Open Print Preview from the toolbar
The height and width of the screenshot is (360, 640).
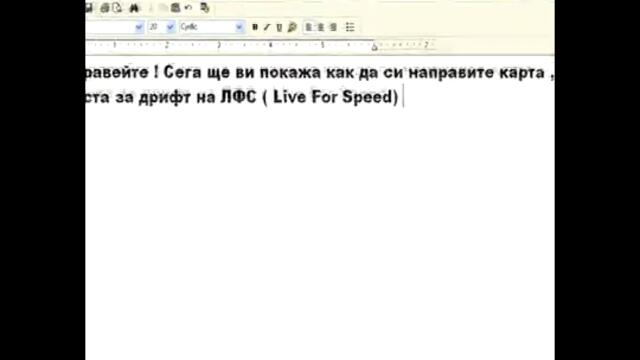pyautogui.click(x=118, y=8)
